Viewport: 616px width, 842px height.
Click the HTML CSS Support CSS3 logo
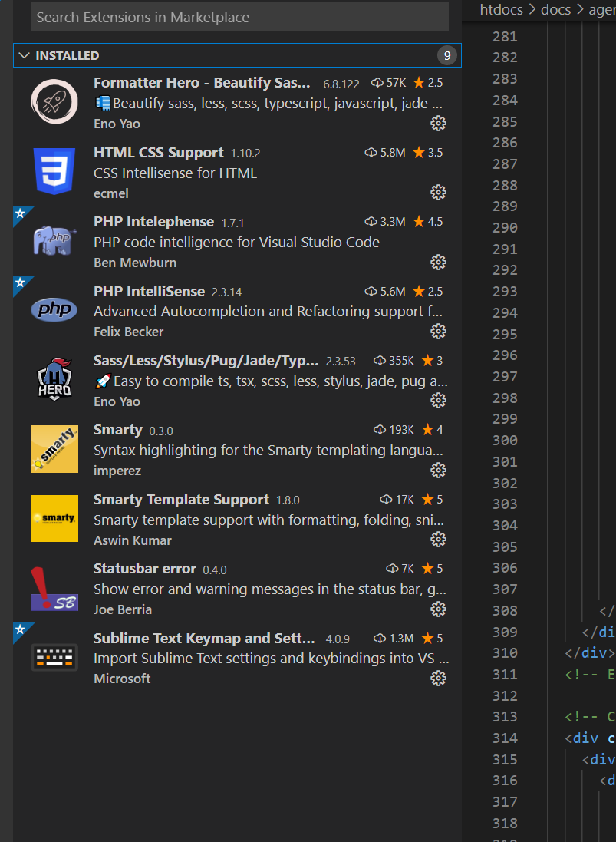pos(54,171)
